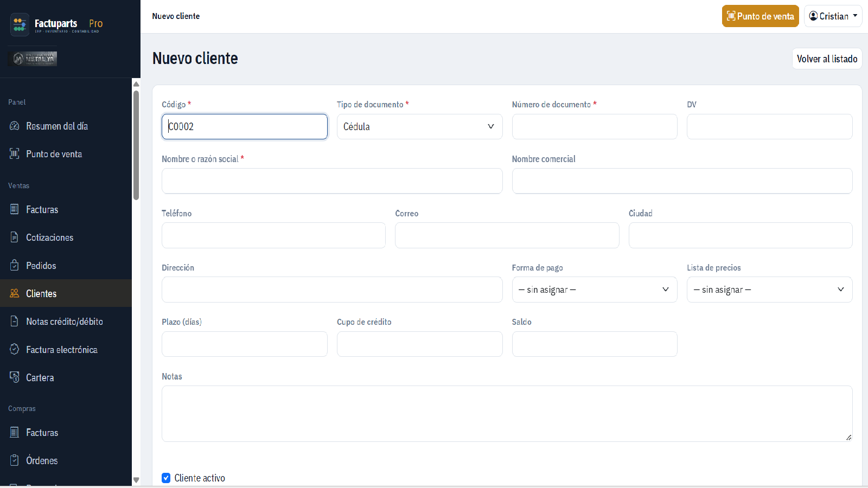Click the Cartera wallet icon
Viewport: 868px width, 488px height.
click(15, 377)
